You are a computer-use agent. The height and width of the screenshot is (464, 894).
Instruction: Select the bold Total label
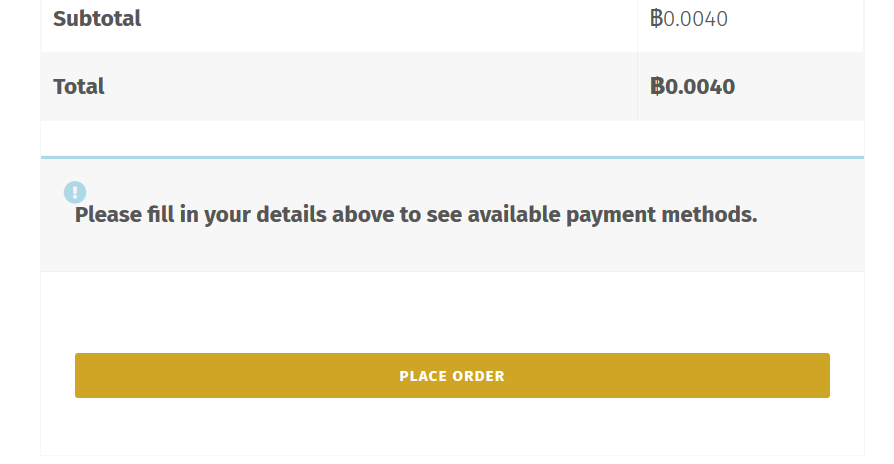[79, 87]
